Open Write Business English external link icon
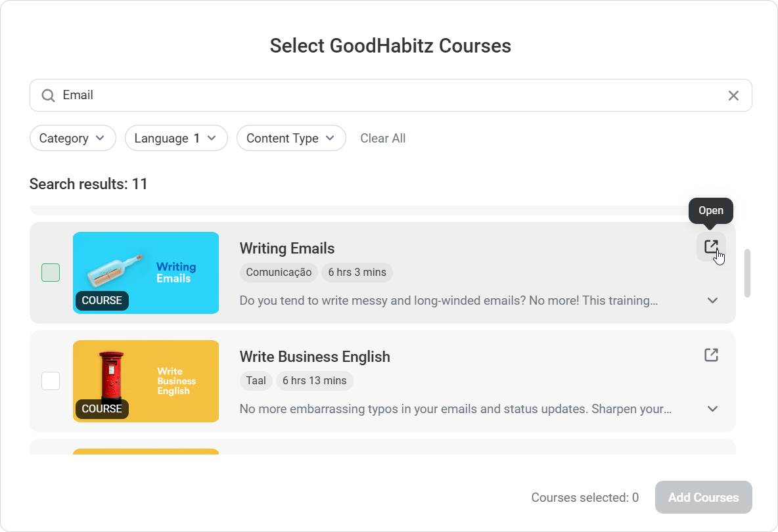 point(711,355)
